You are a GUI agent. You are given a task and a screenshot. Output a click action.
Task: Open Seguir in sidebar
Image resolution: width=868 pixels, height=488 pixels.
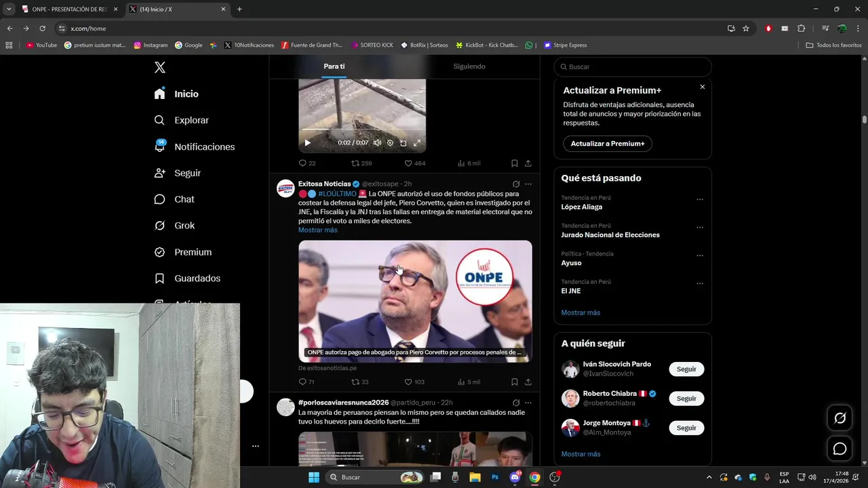point(177,173)
